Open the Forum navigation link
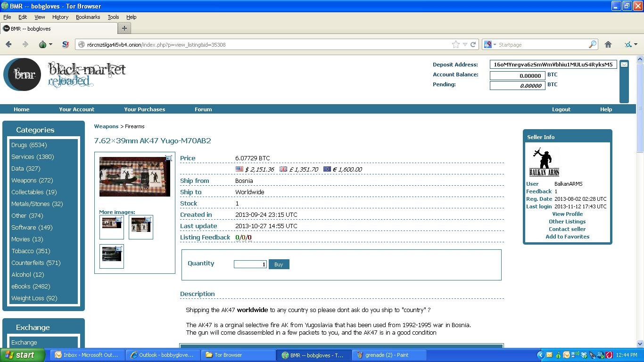Screen dimensions: 644x362 (x=203, y=109)
